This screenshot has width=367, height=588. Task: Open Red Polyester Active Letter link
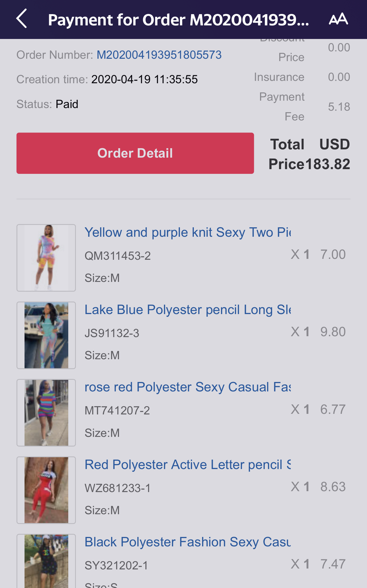(188, 465)
